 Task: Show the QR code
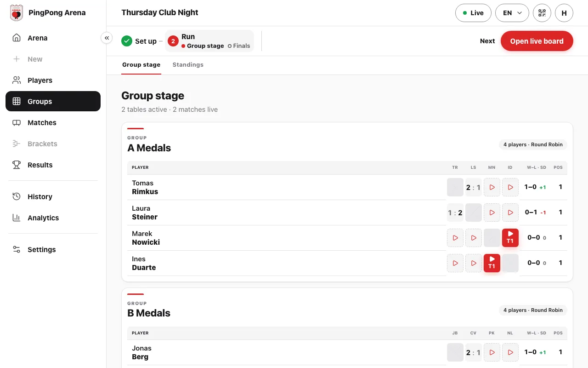pos(542,13)
